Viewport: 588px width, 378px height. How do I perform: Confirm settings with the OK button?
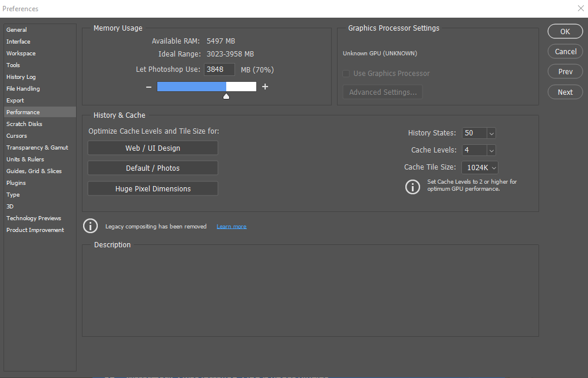click(x=564, y=31)
